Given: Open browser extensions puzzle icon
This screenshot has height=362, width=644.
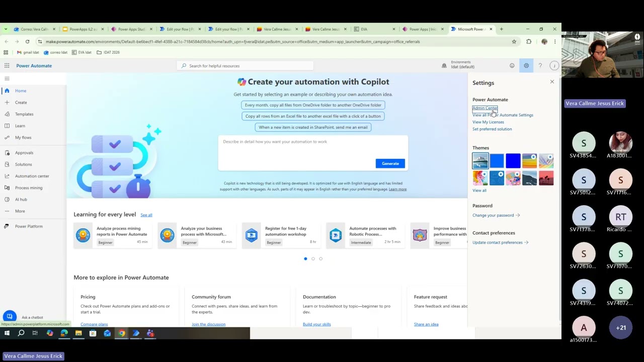Looking at the screenshot, I should coord(529,42).
